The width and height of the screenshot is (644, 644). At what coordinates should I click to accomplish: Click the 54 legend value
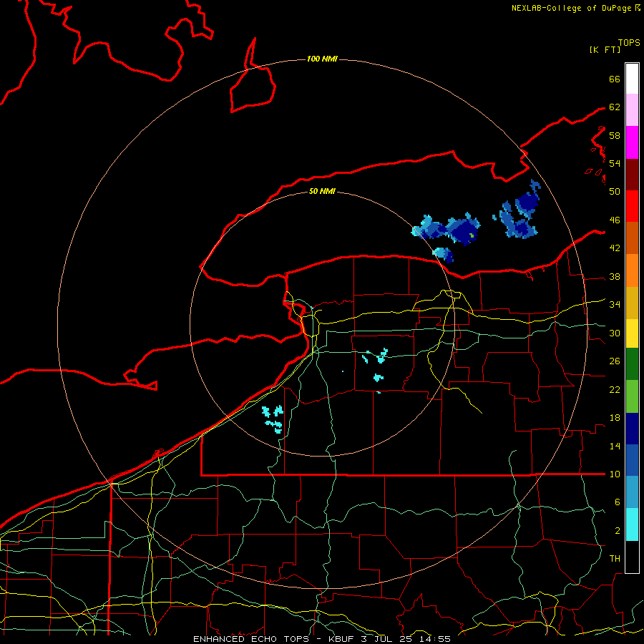pyautogui.click(x=615, y=163)
